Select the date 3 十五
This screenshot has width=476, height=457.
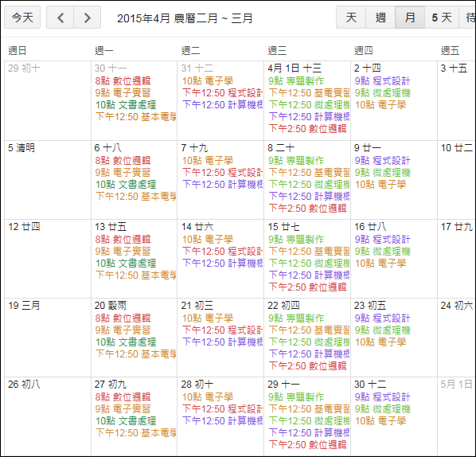click(x=454, y=68)
